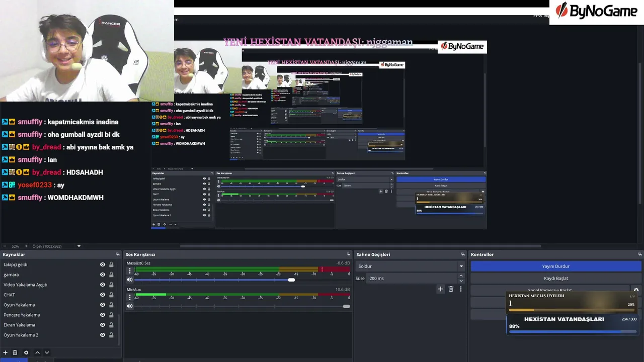Click lock icon of gamara source

[x=111, y=275]
